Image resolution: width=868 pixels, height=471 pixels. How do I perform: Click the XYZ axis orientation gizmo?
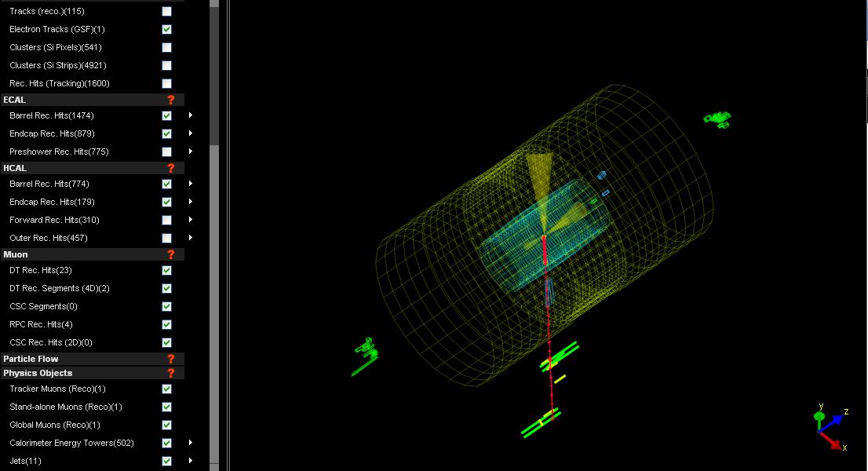click(x=829, y=428)
